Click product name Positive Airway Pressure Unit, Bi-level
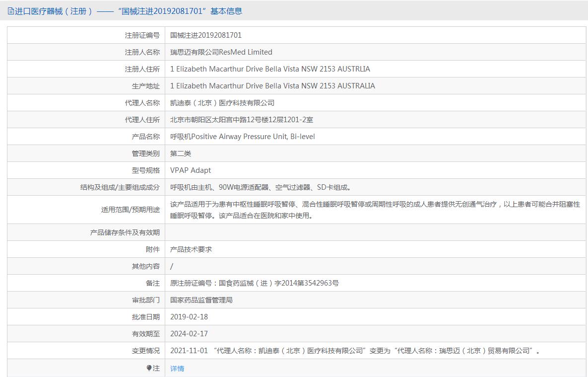 click(243, 137)
